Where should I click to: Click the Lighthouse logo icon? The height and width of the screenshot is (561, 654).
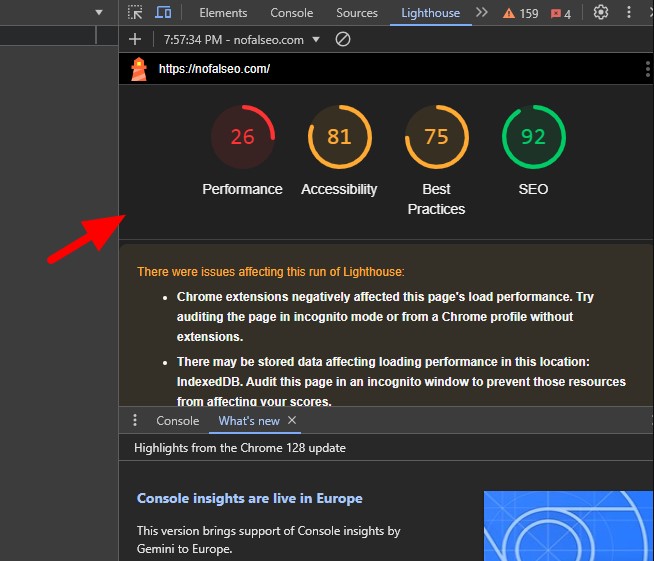pyautogui.click(x=139, y=69)
